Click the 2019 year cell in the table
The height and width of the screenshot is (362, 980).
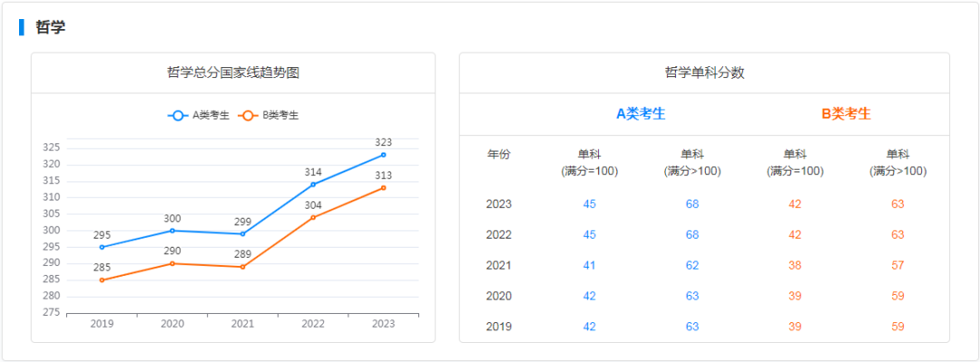click(x=499, y=327)
